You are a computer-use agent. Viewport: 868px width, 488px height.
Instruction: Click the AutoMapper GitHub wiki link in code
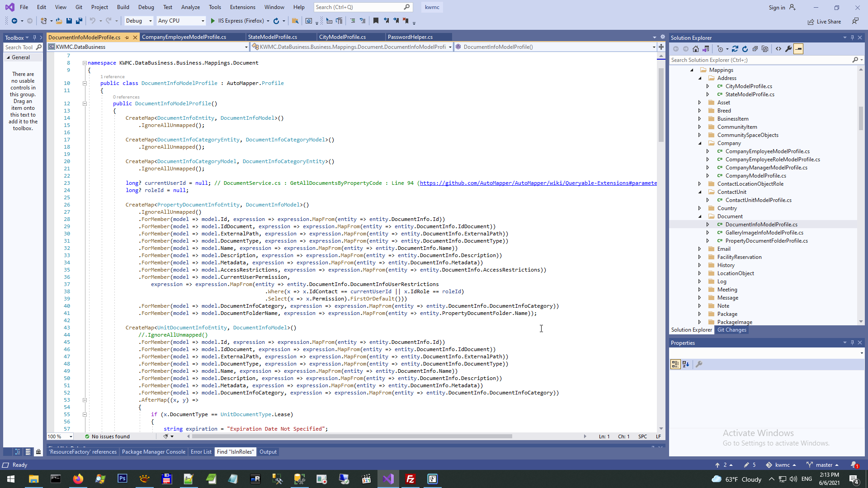coord(538,183)
